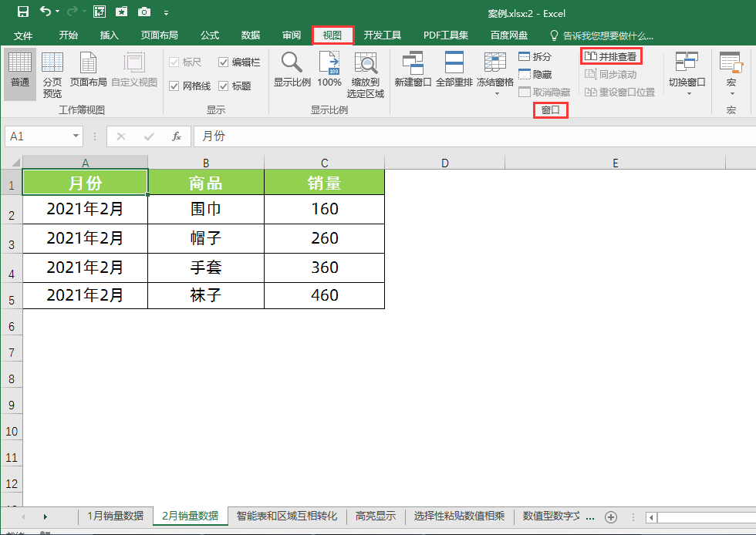Open the Review (审阅) ribbon tab
Image resolution: width=756 pixels, height=535 pixels.
click(x=292, y=35)
